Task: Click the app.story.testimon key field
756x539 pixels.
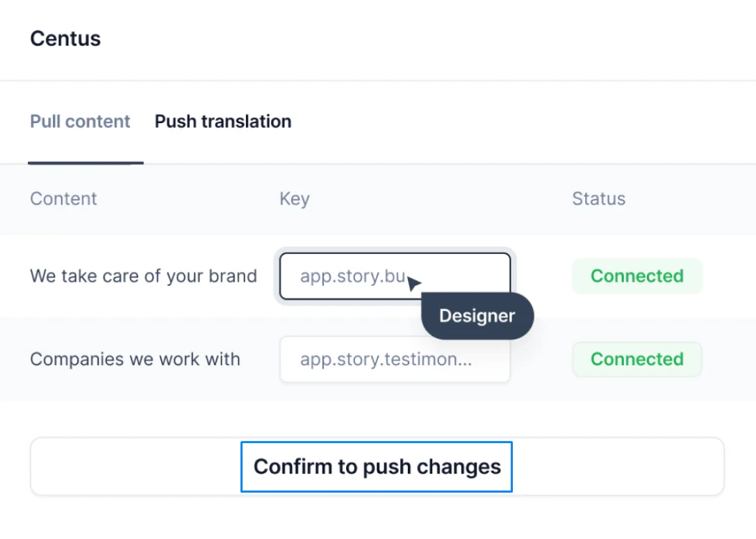Action: (394, 359)
